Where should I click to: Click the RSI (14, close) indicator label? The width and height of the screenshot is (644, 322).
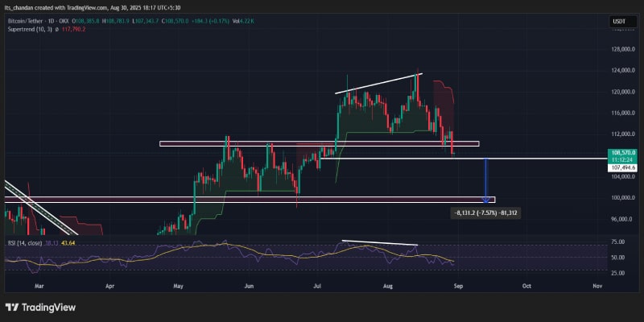point(25,243)
